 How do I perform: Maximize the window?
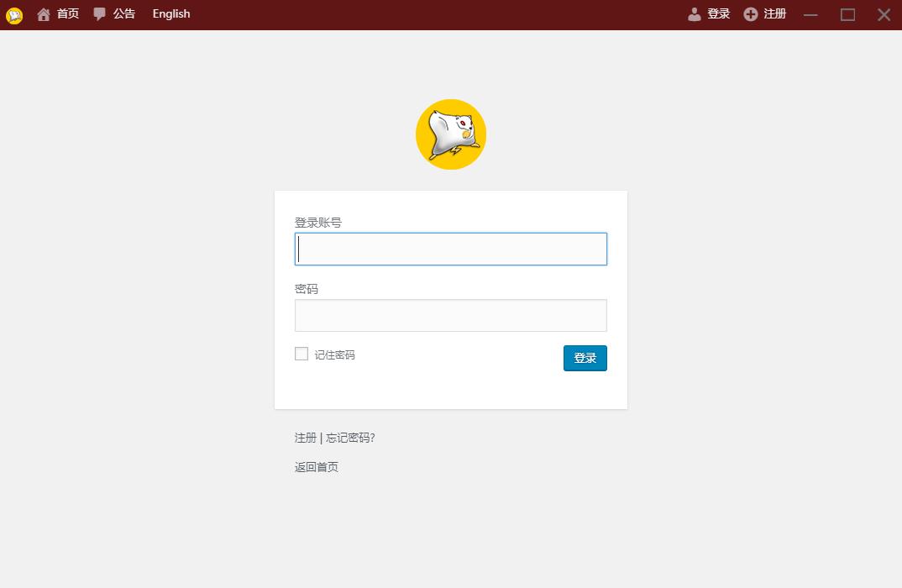point(848,15)
